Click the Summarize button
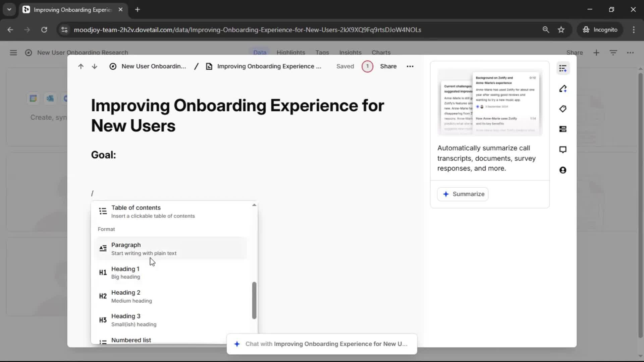Image resolution: width=644 pixels, height=362 pixels. pyautogui.click(x=463, y=194)
